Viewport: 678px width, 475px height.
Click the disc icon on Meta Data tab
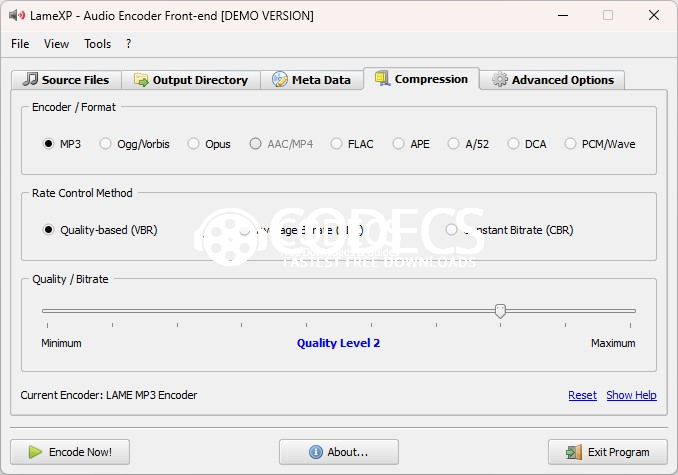click(280, 80)
